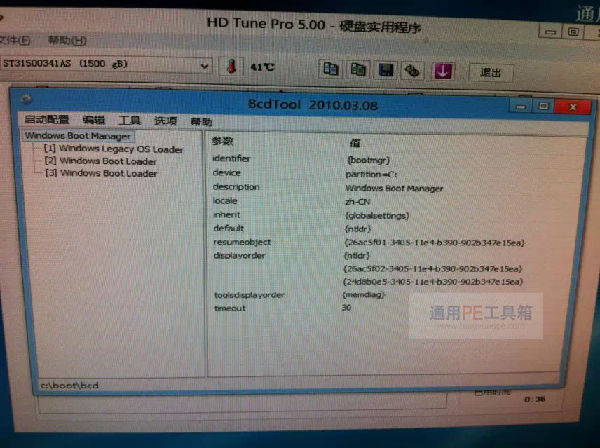Click the save floppy disk icon in HD Tune
The width and height of the screenshot is (600, 448).
[385, 70]
